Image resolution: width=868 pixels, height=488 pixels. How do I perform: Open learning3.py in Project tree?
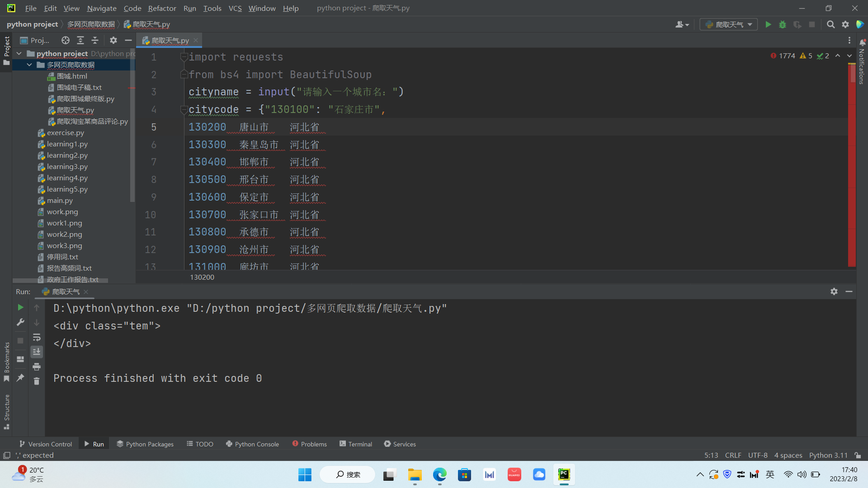tap(67, 166)
